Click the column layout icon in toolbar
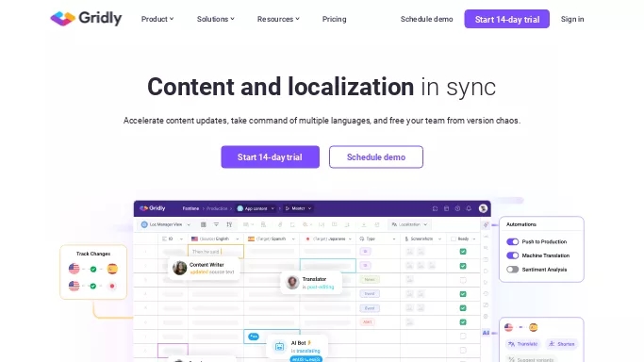The image size is (644, 362). tap(204, 224)
